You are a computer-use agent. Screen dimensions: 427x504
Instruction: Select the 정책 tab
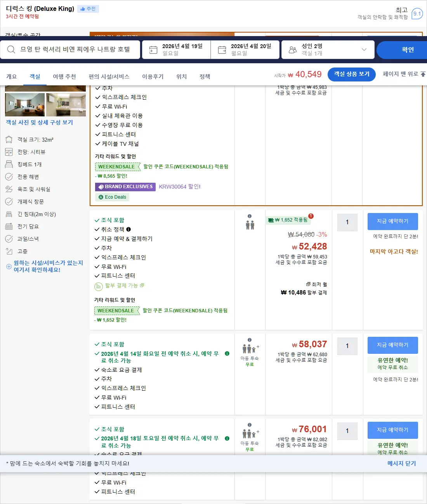205,76
